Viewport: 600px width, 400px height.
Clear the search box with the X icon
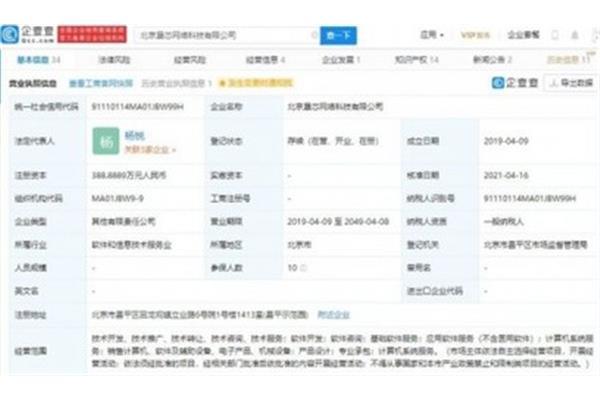(x=314, y=35)
